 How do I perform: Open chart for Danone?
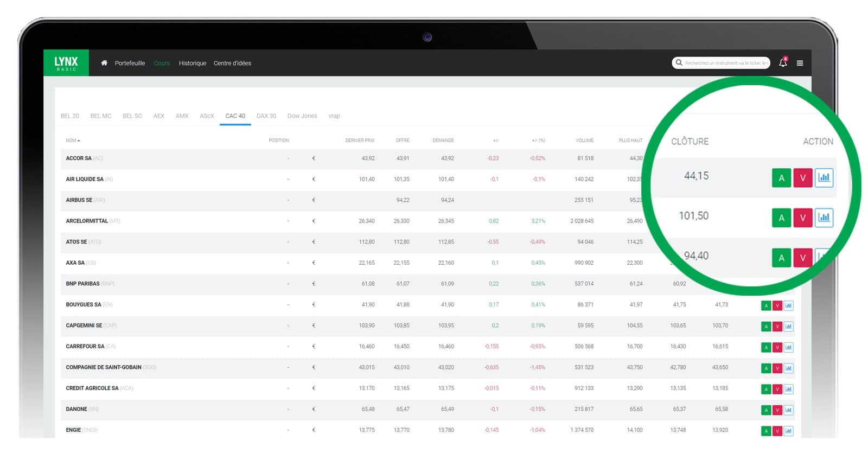tap(788, 410)
